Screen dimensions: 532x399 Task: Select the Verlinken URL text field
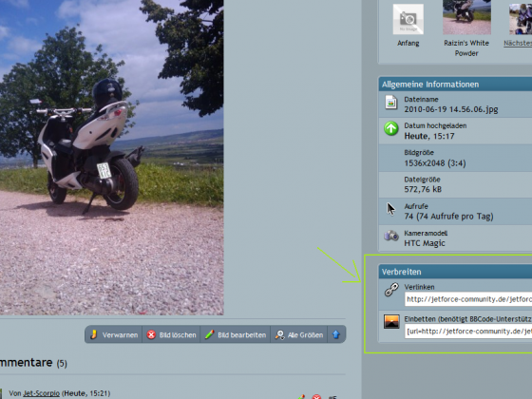pos(468,299)
